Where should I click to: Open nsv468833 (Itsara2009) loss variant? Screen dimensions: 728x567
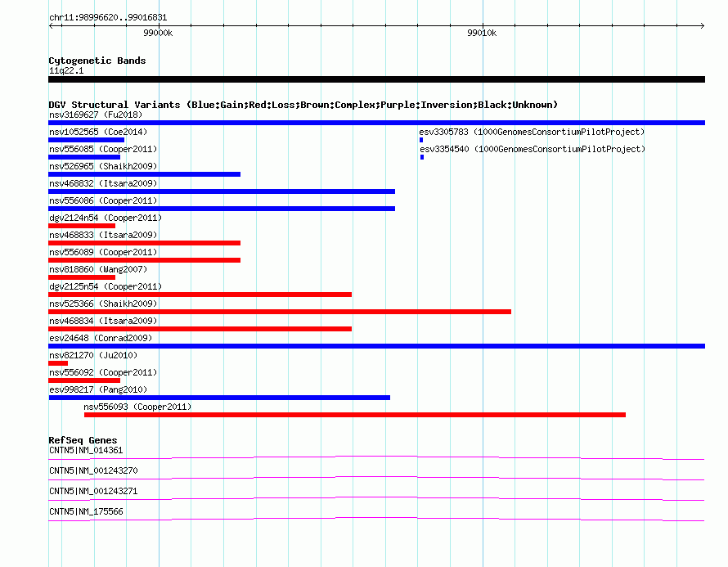(103, 235)
